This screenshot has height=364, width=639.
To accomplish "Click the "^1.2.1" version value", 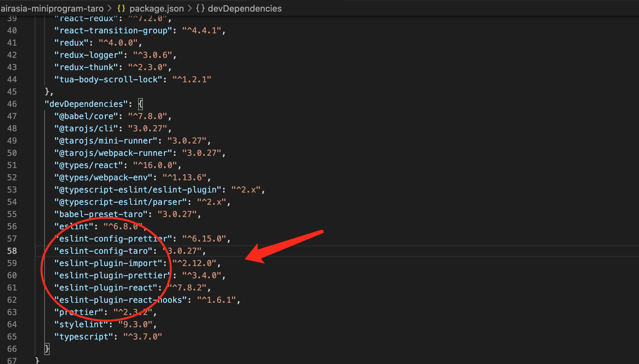I will tap(192, 80).
